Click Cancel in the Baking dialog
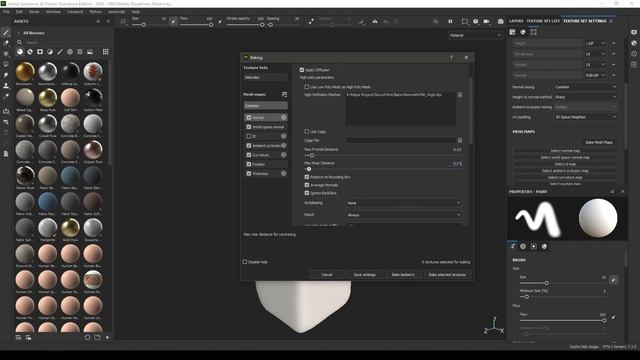This screenshot has height=360, width=640. coord(327,275)
